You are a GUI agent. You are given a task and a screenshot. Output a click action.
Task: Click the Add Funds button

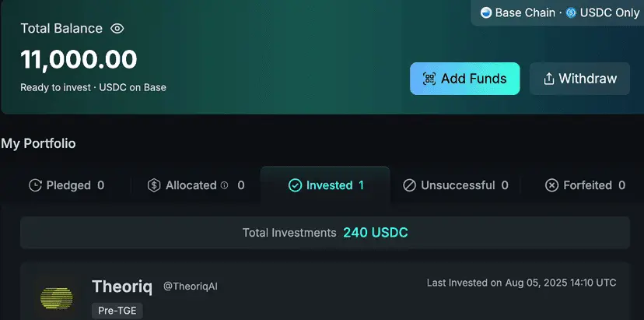(x=465, y=79)
